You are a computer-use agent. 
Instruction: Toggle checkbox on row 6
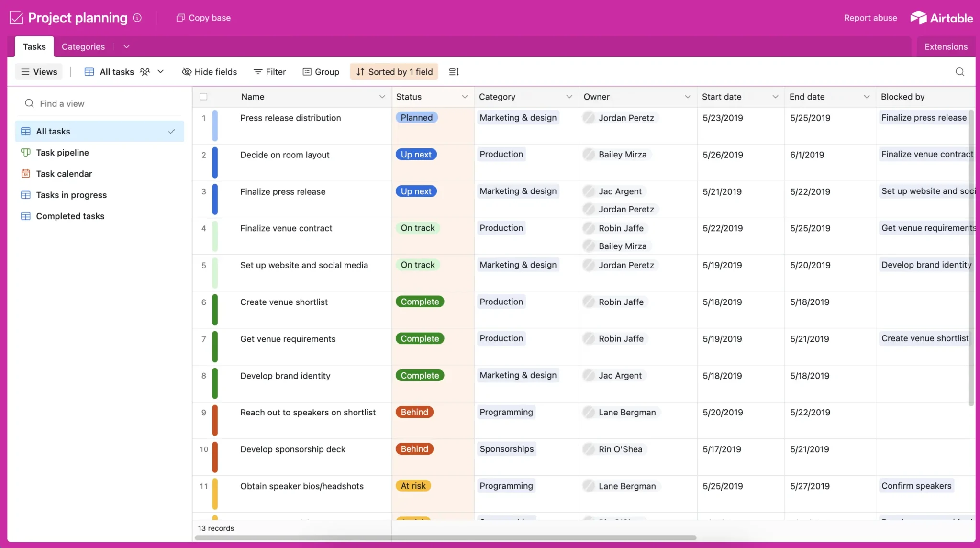click(x=203, y=302)
